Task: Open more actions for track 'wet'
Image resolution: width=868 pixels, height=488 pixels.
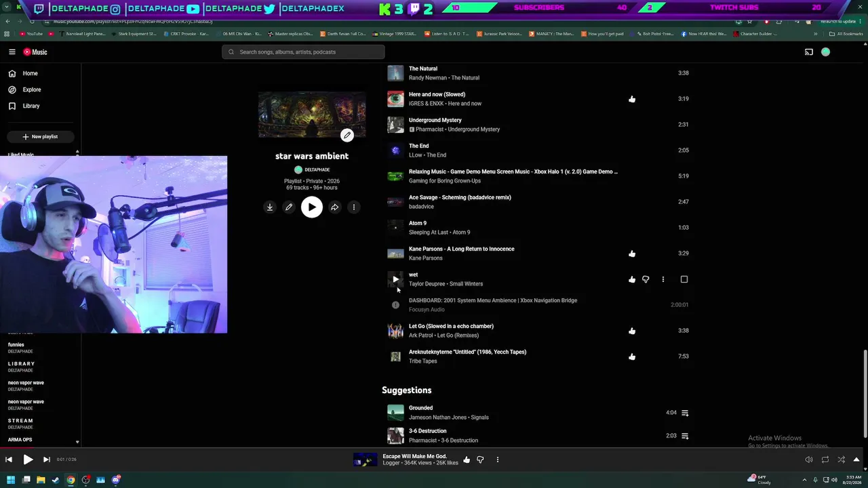Action: [663, 279]
